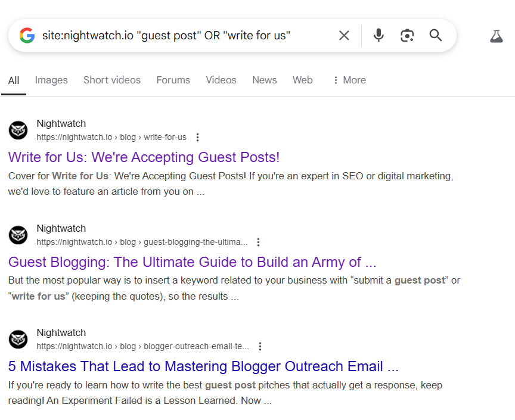Click the magnifying glass to search

(436, 35)
